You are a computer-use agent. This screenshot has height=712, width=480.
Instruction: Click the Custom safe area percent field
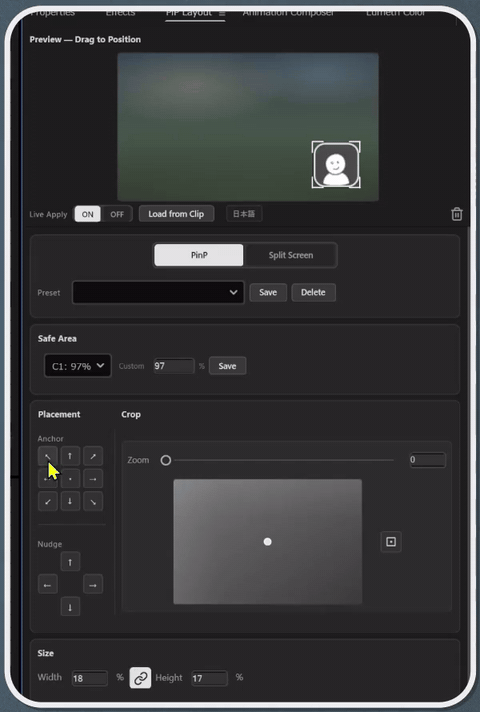173,366
